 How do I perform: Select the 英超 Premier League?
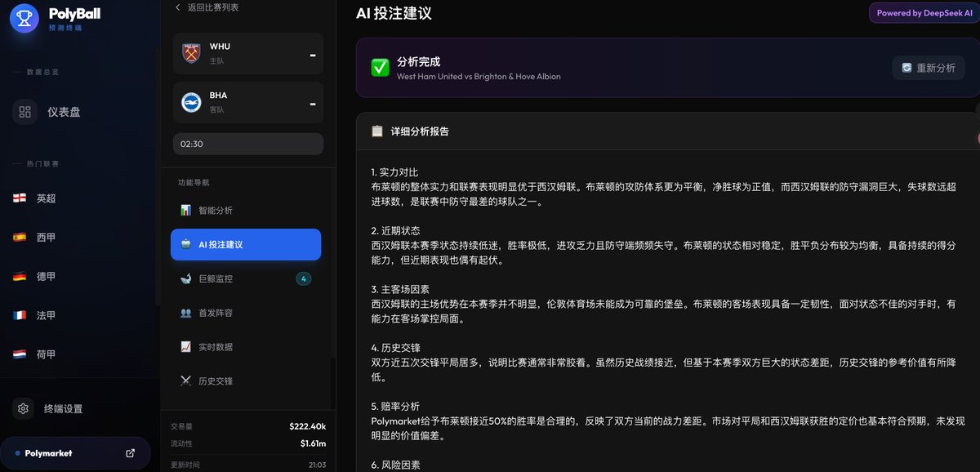[x=45, y=198]
